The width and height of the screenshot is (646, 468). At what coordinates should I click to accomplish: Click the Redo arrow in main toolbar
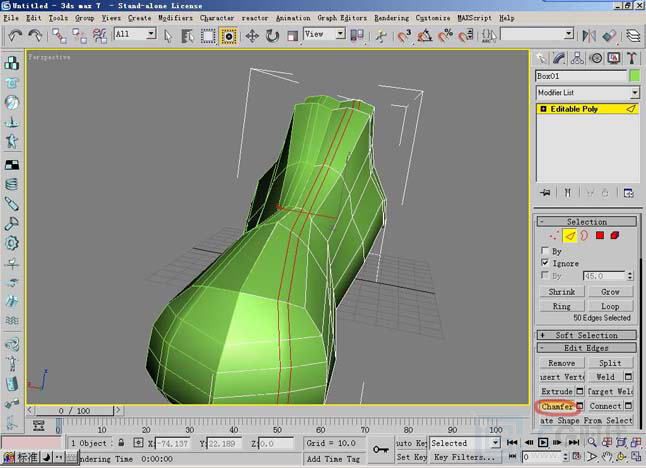[35, 36]
